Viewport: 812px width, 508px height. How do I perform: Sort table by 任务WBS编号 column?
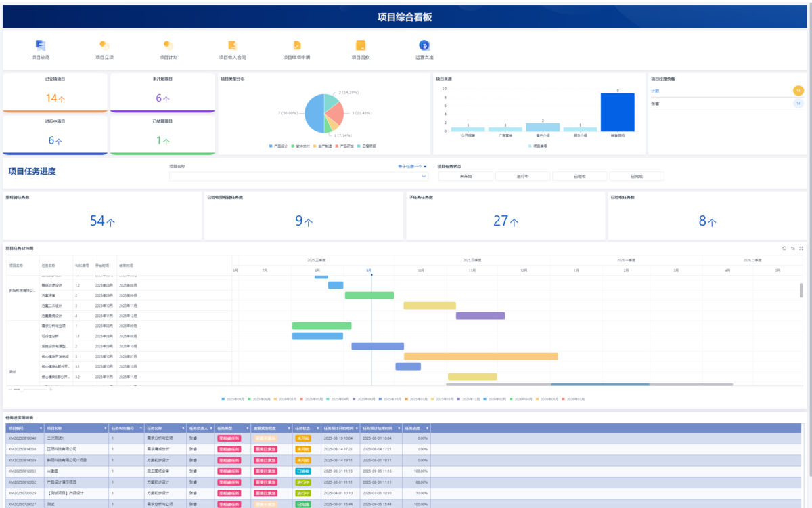tap(127, 428)
